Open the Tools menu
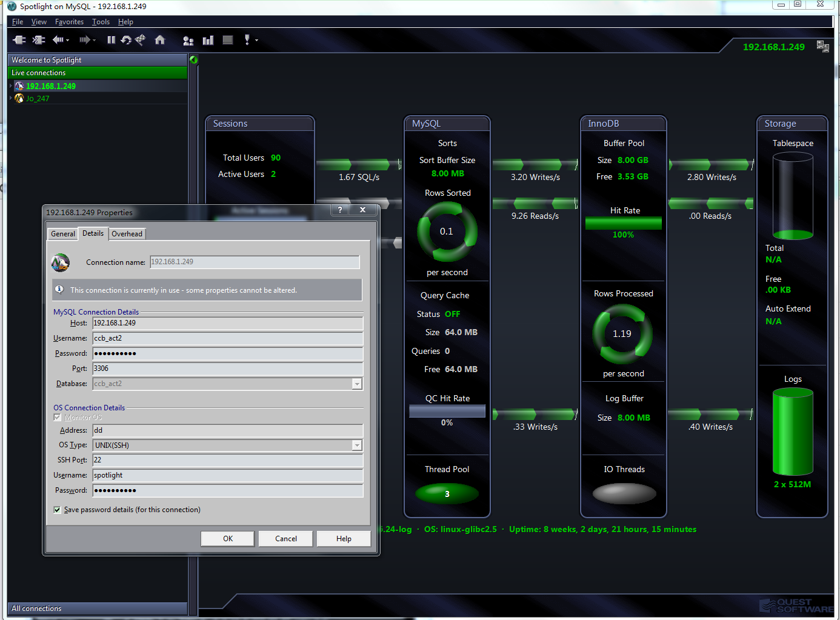The image size is (840, 620). (x=101, y=22)
